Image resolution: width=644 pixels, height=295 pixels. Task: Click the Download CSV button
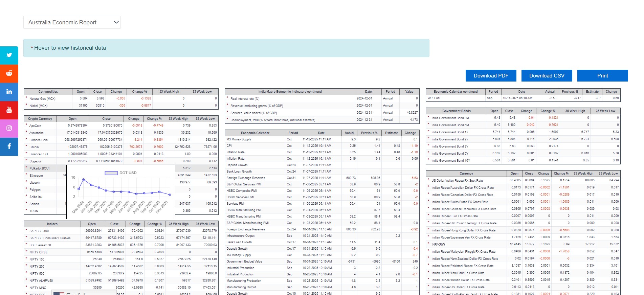tap(547, 76)
